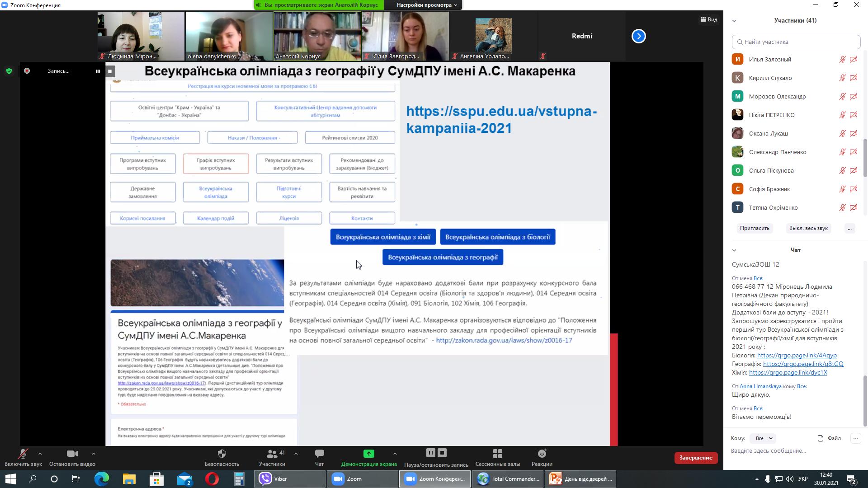The width and height of the screenshot is (868, 488).
Task: Expand audio options arrow next to microphone
Action: coord(40,454)
